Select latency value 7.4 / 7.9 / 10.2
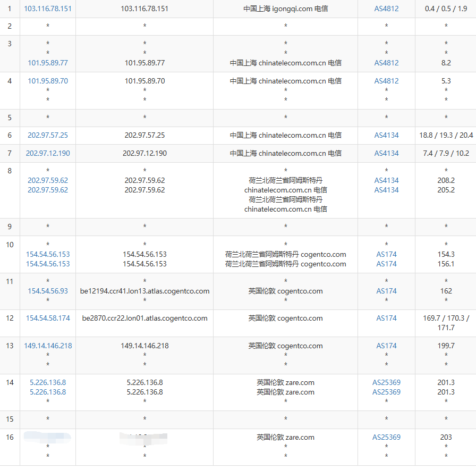Viewport: 476px width, 469px height. point(446,153)
